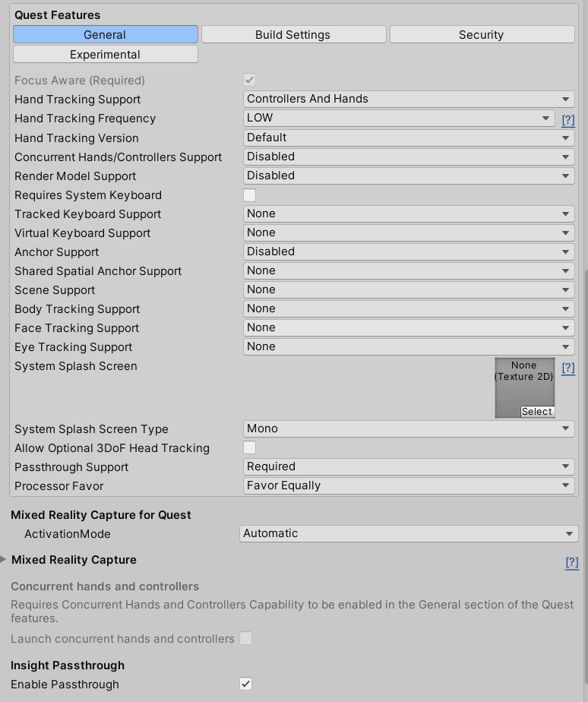Image resolution: width=588 pixels, height=702 pixels.
Task: Open Anchor Support dropdown
Action: pos(409,251)
